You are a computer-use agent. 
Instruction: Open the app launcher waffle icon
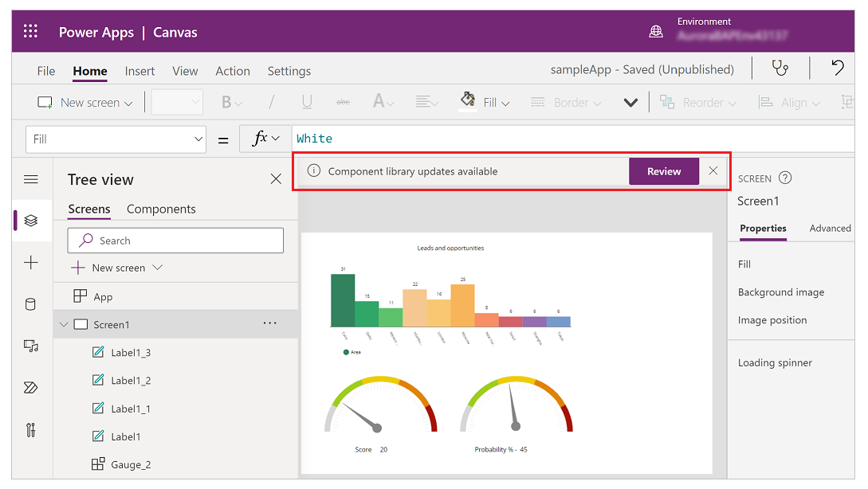[30, 32]
